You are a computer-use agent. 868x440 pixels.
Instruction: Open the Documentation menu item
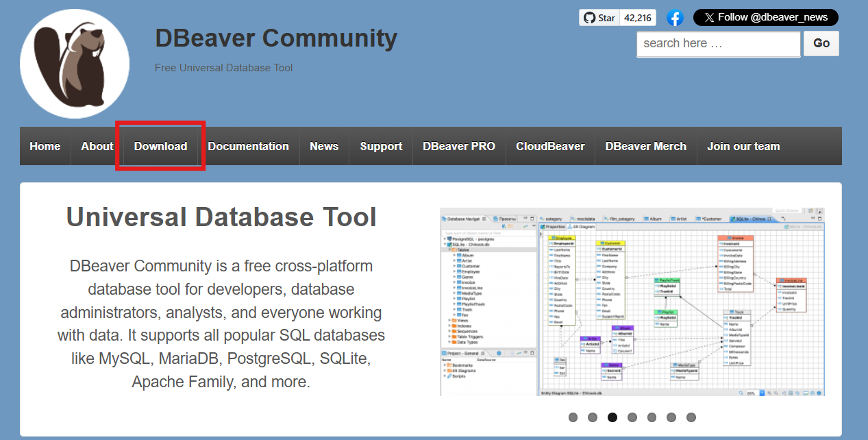coord(249,146)
